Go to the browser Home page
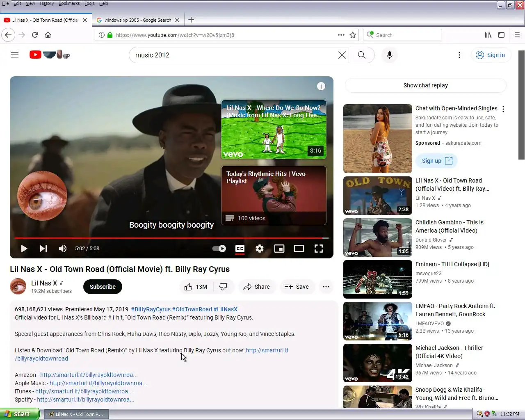Viewport: 525px width, 420px height. coord(48,35)
